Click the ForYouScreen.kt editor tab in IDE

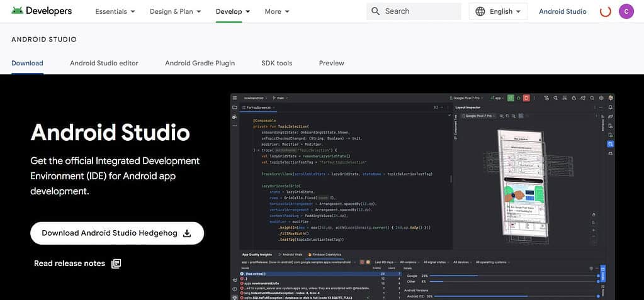pyautogui.click(x=259, y=108)
